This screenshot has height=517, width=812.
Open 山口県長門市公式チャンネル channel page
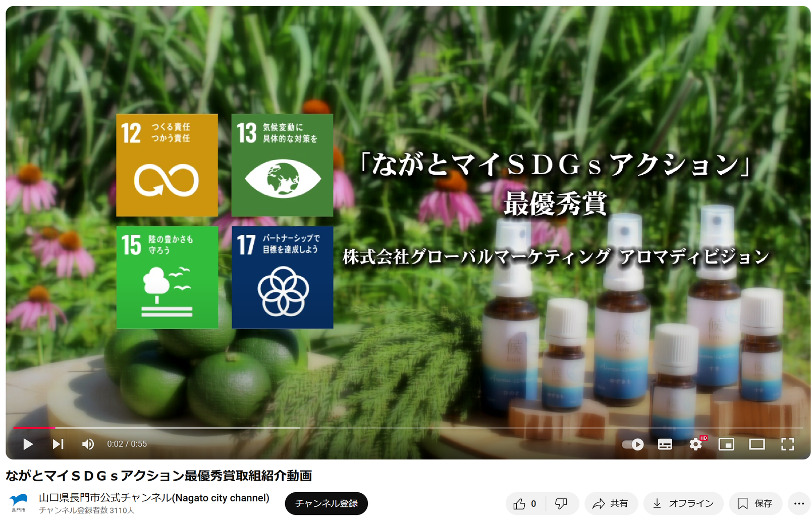click(154, 498)
